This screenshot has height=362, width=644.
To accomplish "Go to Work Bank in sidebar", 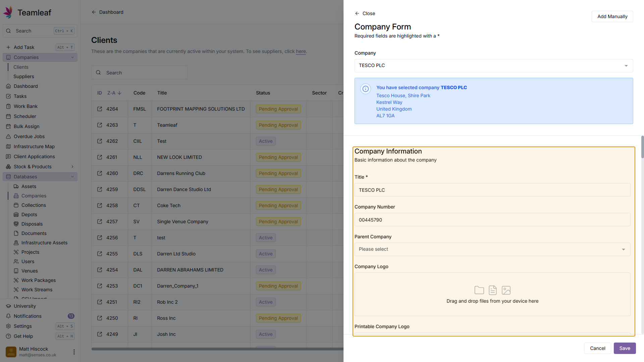I will (25, 106).
